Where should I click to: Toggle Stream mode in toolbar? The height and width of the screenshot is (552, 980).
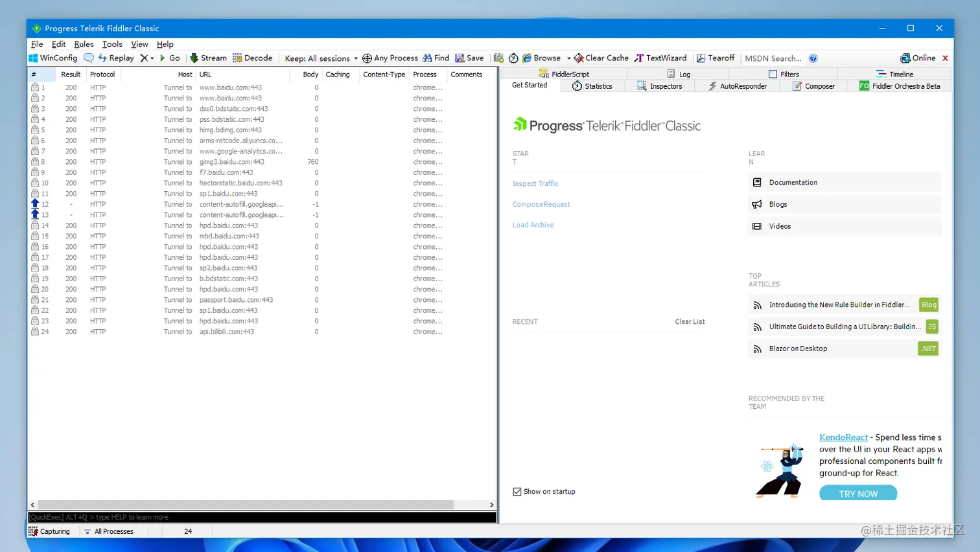point(208,58)
